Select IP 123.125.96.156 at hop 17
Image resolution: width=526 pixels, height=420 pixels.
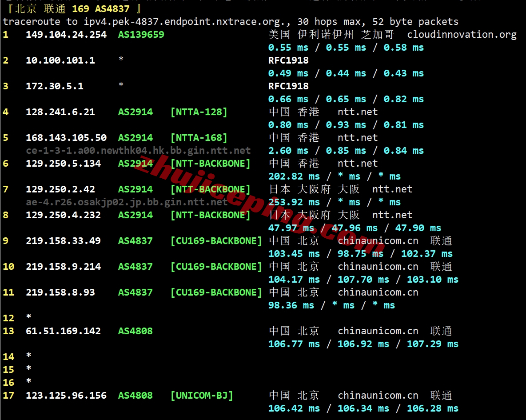coord(66,396)
